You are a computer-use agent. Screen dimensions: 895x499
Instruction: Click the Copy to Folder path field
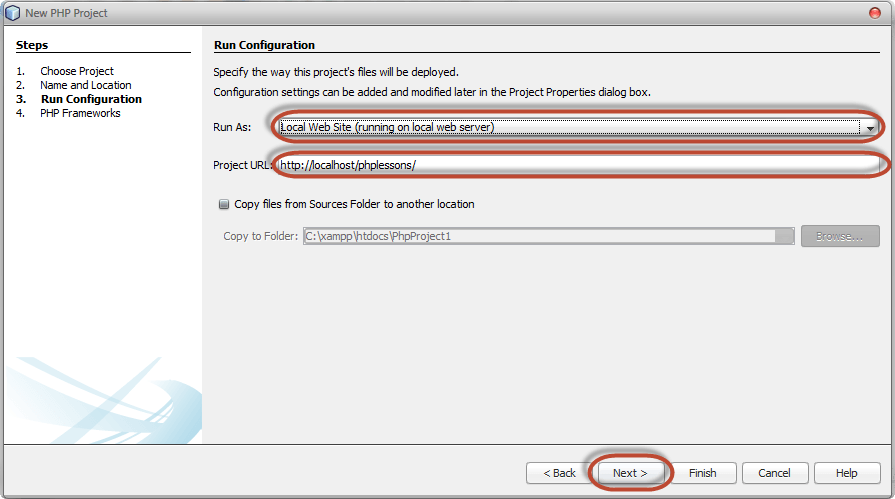pos(539,237)
